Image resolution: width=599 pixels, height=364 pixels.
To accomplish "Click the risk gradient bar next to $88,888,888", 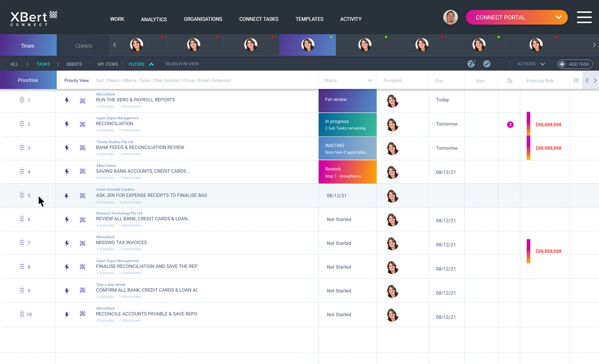I will pyautogui.click(x=528, y=124).
